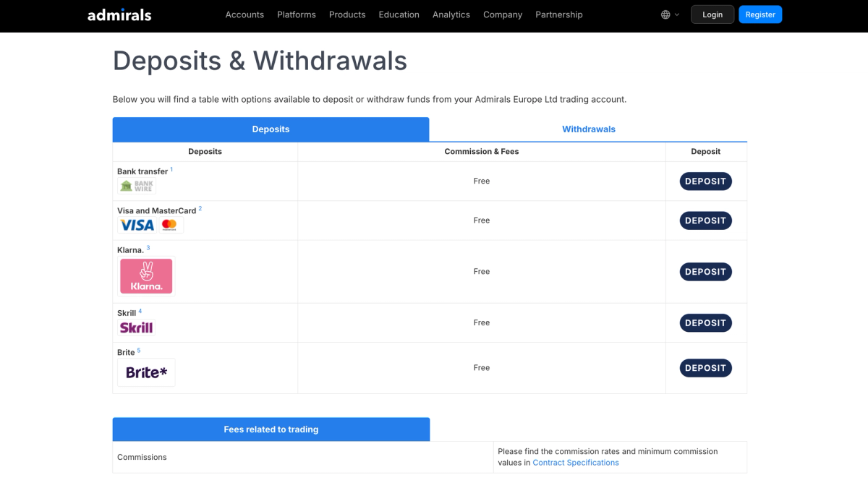Click the Bank Wire logo icon
Image resolution: width=868 pixels, height=488 pixels.
point(137,186)
